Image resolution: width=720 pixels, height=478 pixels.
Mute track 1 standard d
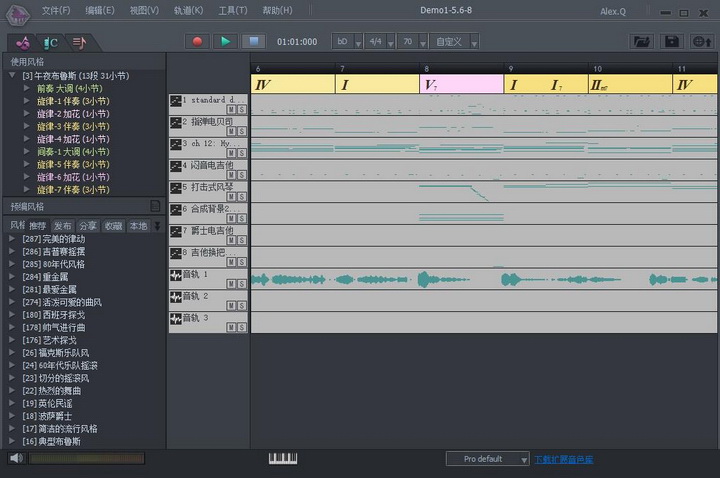pos(231,110)
